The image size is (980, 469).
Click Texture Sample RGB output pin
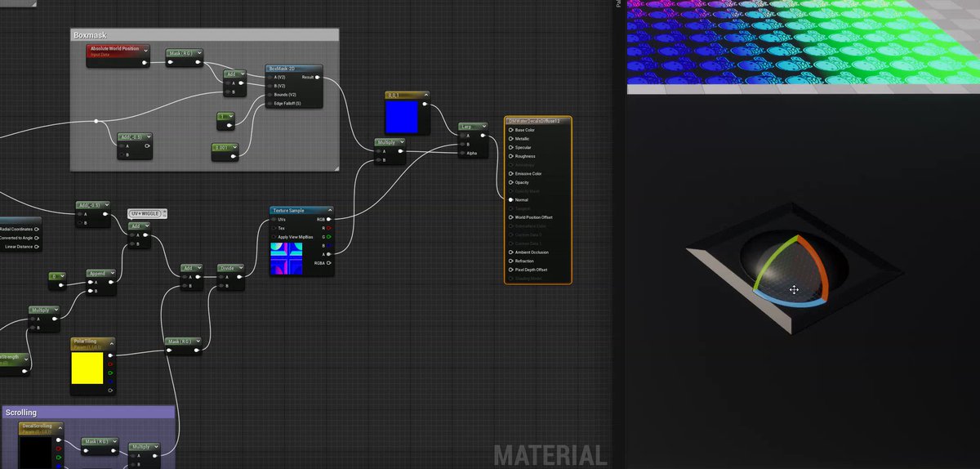328,219
